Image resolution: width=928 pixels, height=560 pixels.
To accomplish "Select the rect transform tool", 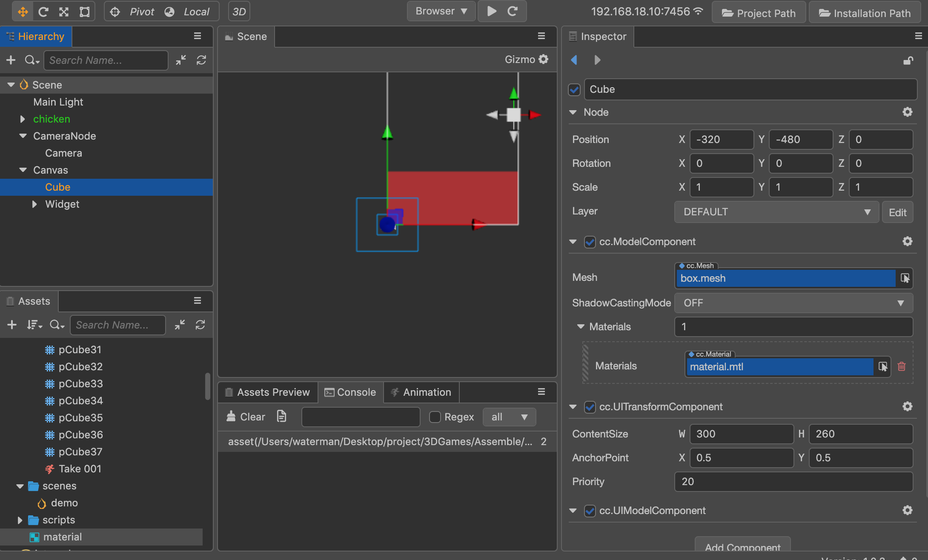I will tap(85, 11).
